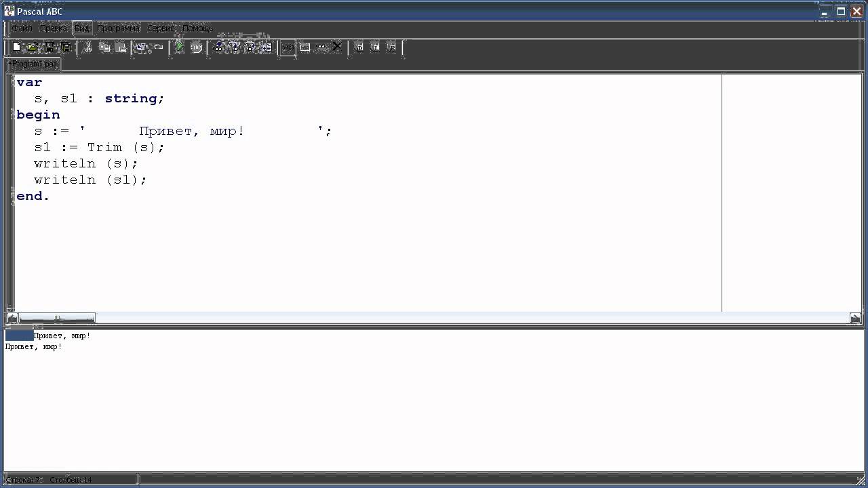Open the Сервис menu

[161, 28]
